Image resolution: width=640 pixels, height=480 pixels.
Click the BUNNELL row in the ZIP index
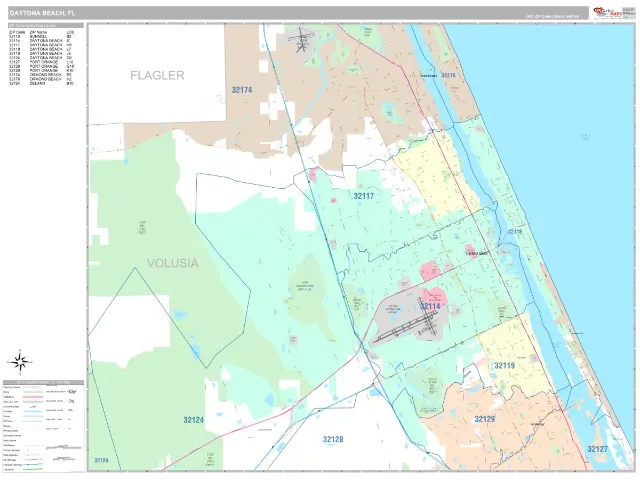[42, 36]
